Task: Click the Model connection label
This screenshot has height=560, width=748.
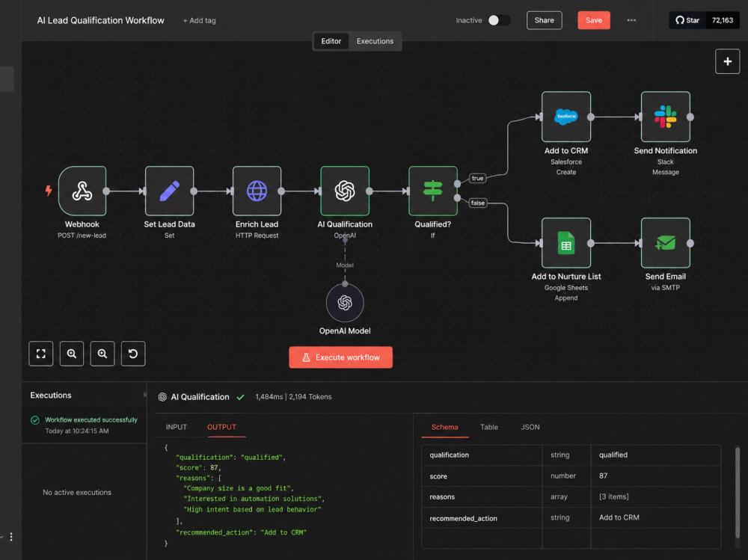Action: tap(345, 265)
